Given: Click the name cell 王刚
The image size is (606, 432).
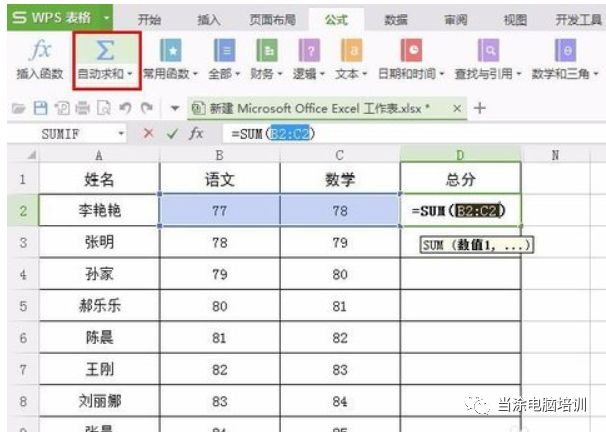Looking at the screenshot, I should pyautogui.click(x=99, y=369).
